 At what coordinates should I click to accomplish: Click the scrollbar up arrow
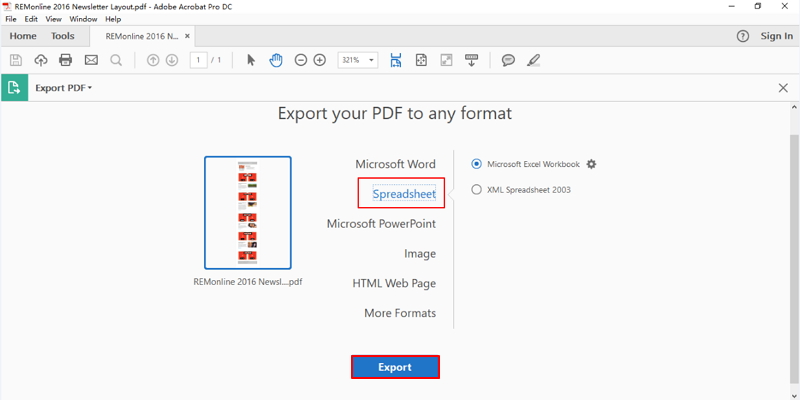pos(794,107)
